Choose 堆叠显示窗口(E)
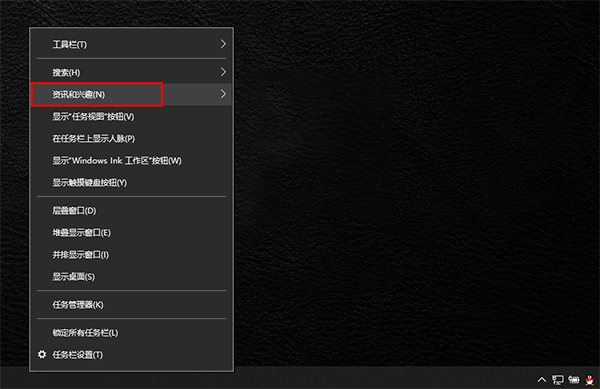This screenshot has width=600, height=389. coord(131,233)
